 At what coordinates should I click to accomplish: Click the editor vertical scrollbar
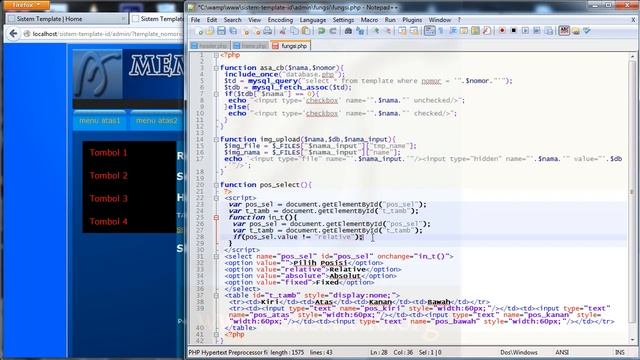(632, 198)
